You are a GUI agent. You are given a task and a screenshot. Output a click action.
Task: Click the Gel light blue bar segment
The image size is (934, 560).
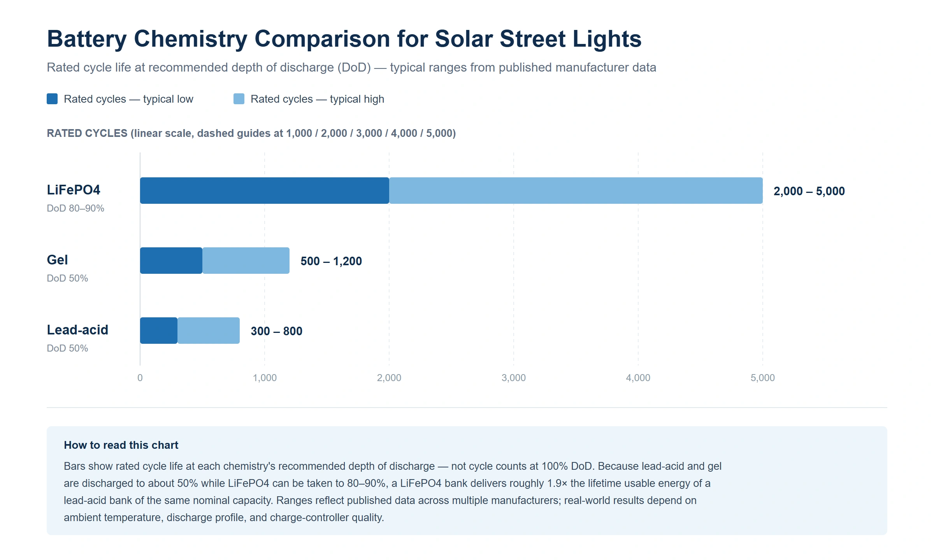click(x=246, y=261)
